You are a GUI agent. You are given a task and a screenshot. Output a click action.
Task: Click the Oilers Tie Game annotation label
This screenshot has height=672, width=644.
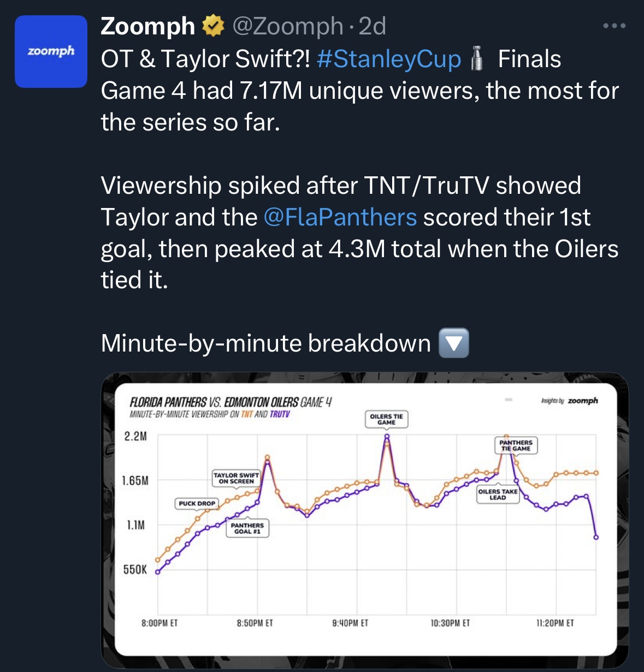[386, 419]
